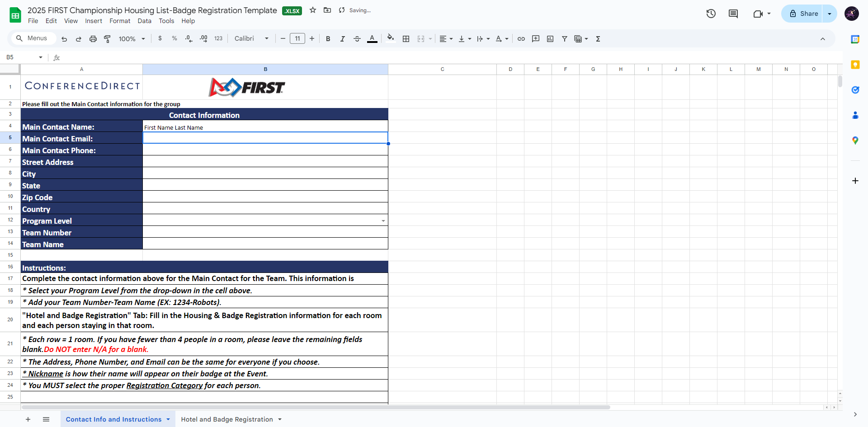
Task: Hide the menus with collapse chevron
Action: (823, 39)
